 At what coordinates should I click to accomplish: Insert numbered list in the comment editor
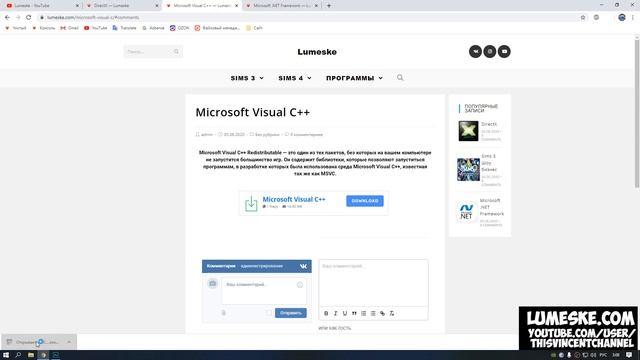pyautogui.click(x=364, y=313)
